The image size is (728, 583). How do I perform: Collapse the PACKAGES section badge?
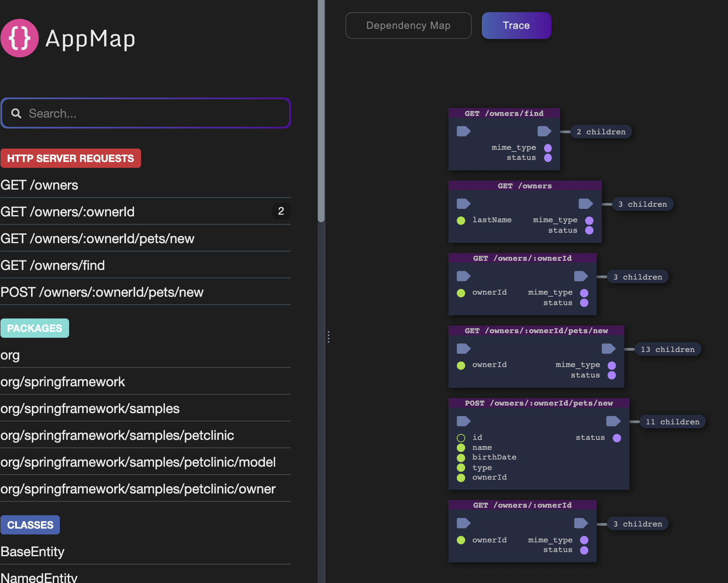[35, 328]
